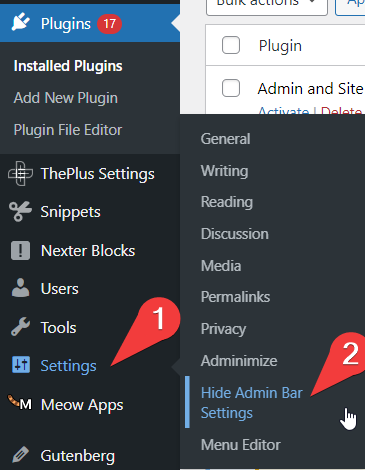The height and width of the screenshot is (470, 365).
Task: Choose Discussion in Settings flyout
Action: click(235, 234)
